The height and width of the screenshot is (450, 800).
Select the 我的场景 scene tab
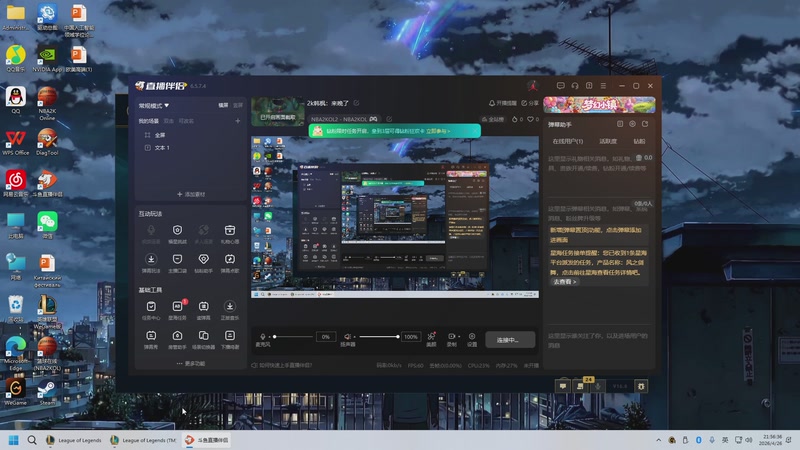click(148, 121)
